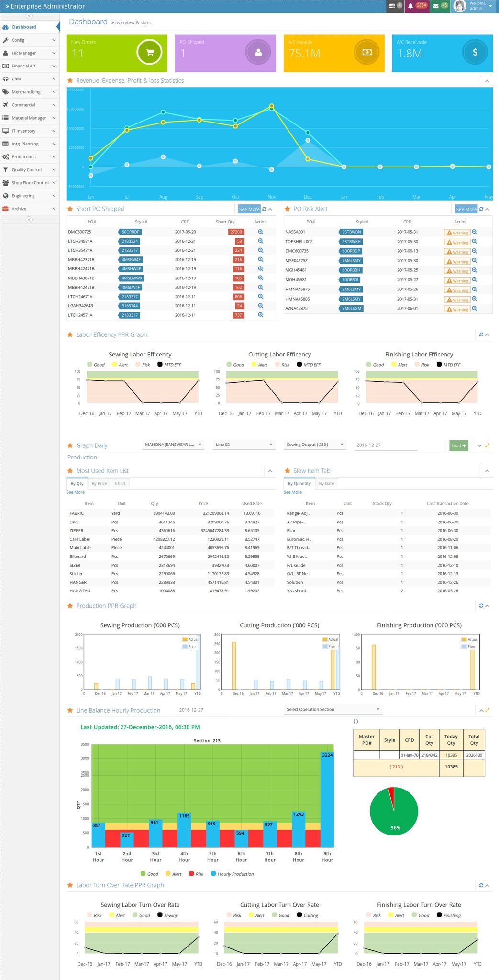Click style tag 60ORBDP for PO DMC600725

[130, 232]
